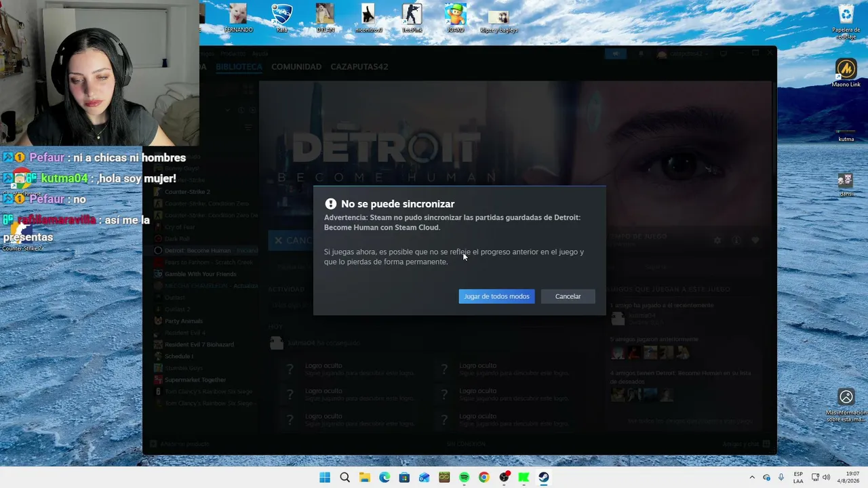Open the LeePink desktop shortcut
This screenshot has width=868, height=488.
[x=412, y=18]
